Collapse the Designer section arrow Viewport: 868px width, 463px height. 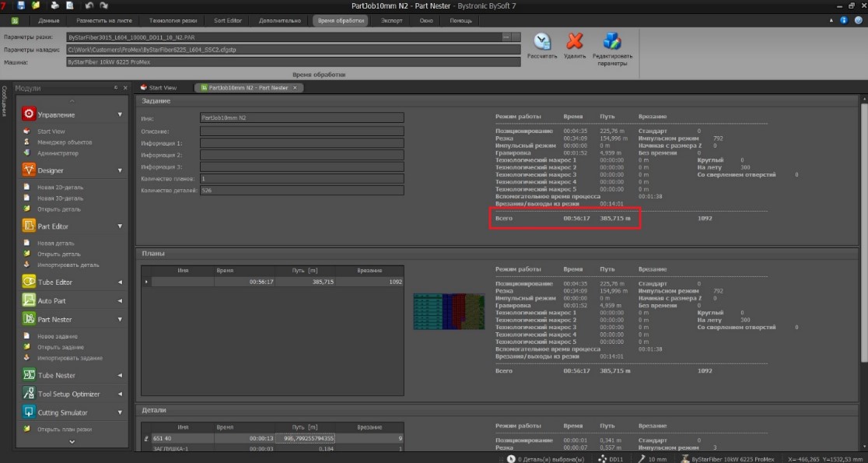click(x=120, y=170)
